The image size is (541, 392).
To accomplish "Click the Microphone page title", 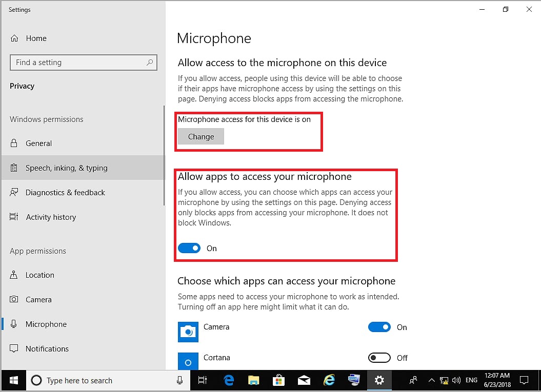I will point(214,38).
